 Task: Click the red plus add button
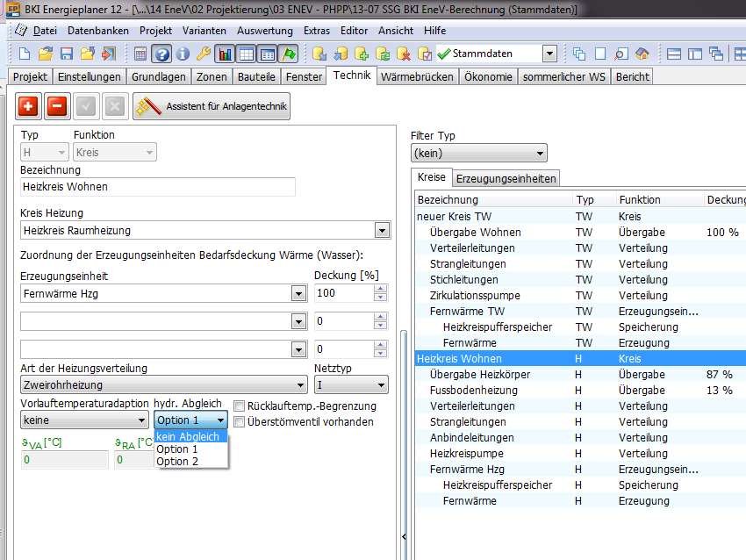pyautogui.click(x=28, y=105)
